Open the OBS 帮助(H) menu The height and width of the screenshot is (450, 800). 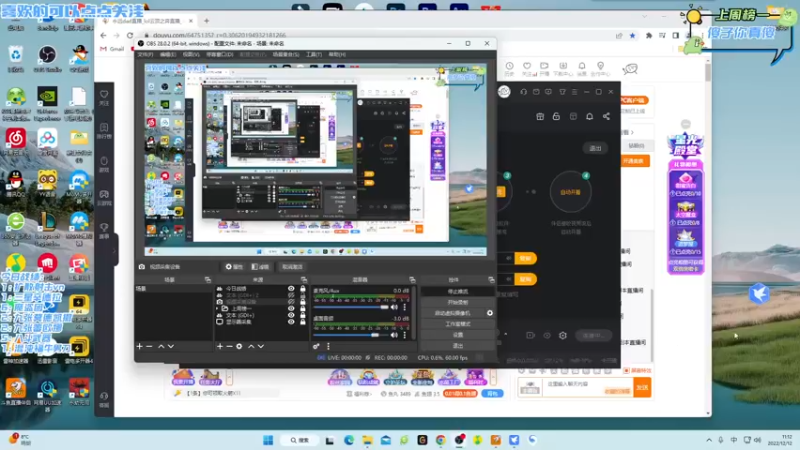tap(337, 54)
